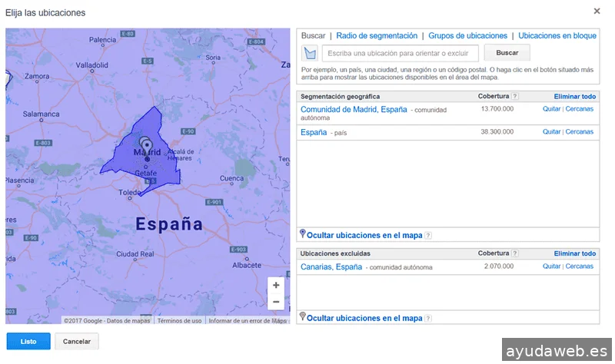Screen dimensions: 615x364
Task: Hide targeted locations on the map
Action: pyautogui.click(x=364, y=236)
